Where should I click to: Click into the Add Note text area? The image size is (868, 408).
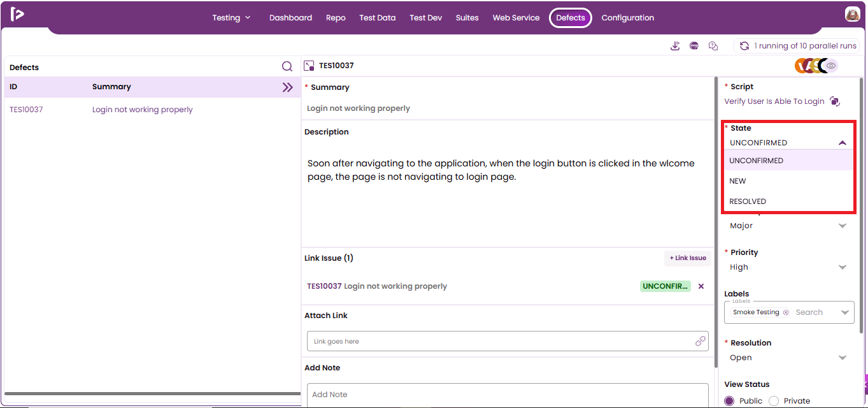[508, 395]
